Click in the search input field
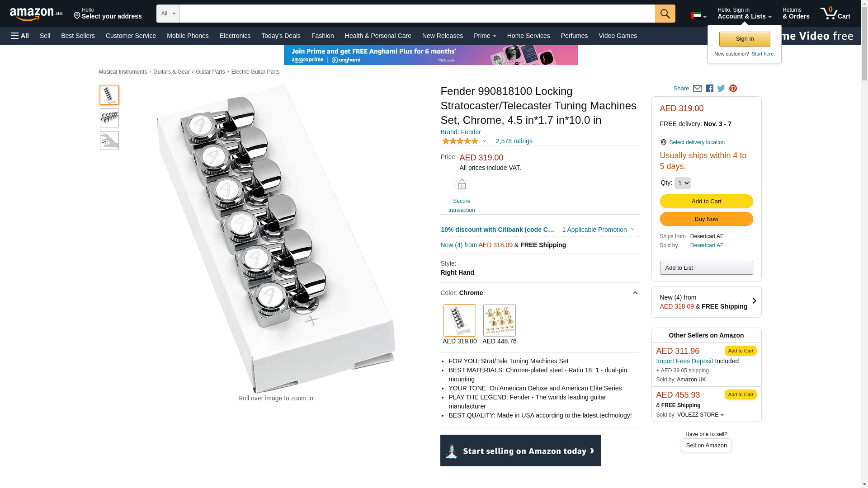The height and width of the screenshot is (488, 868). tap(417, 14)
